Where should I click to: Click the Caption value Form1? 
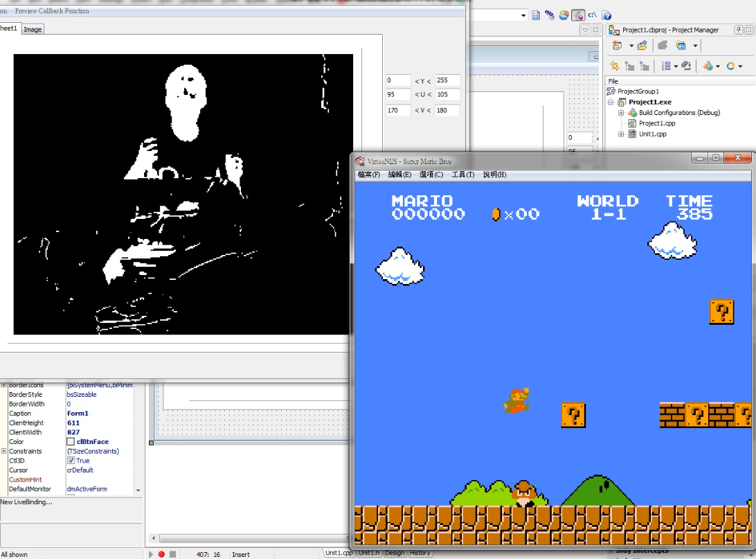[78, 414]
